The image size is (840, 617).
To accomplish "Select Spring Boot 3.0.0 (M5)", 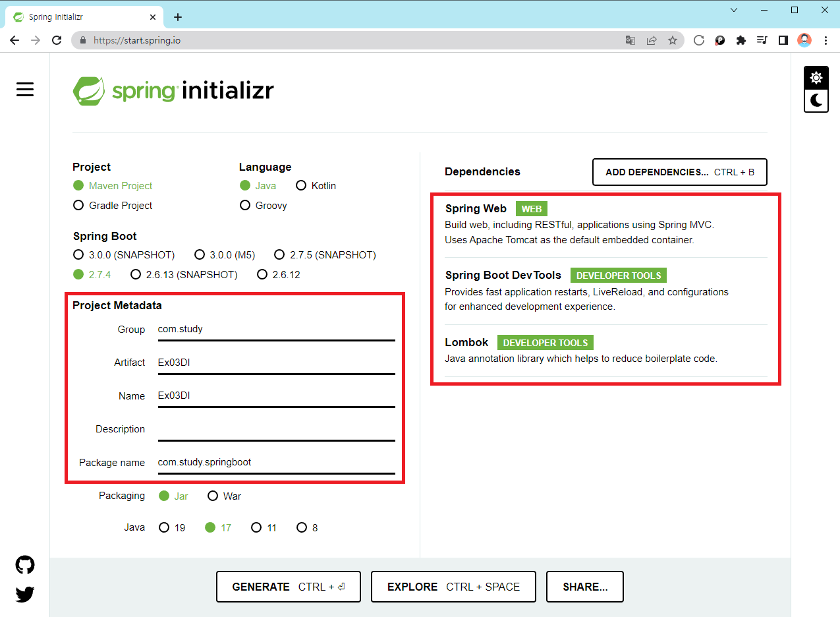I will [x=225, y=254].
